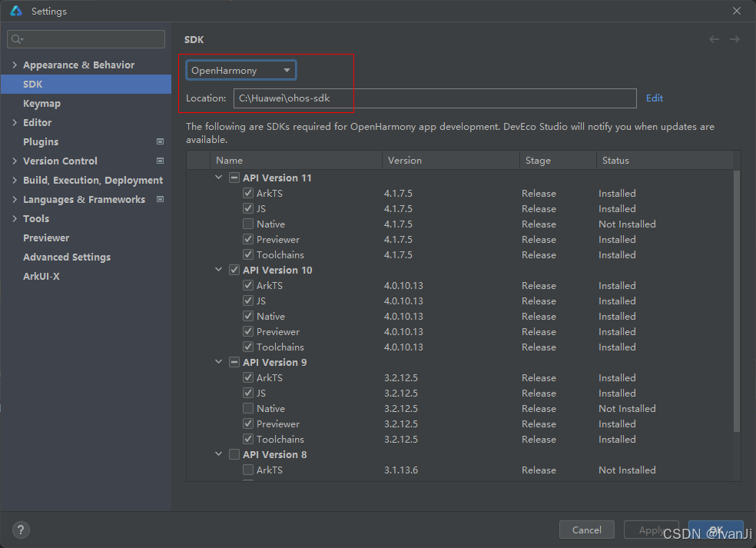Open Plugins settings page
The image size is (756, 548).
(x=41, y=142)
